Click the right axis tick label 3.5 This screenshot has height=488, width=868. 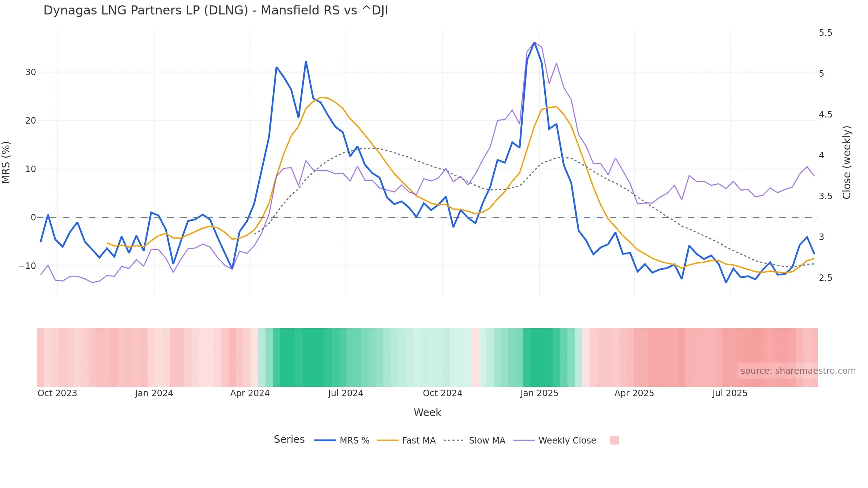pos(825,196)
